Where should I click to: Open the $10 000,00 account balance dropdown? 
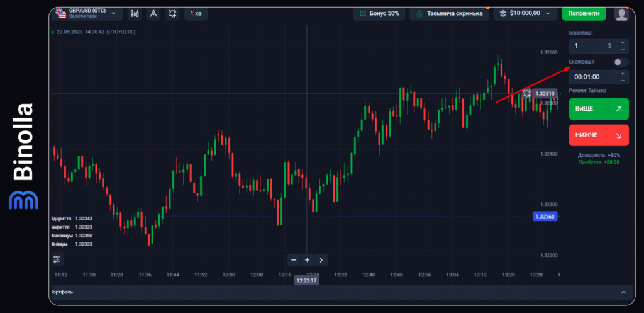(525, 13)
